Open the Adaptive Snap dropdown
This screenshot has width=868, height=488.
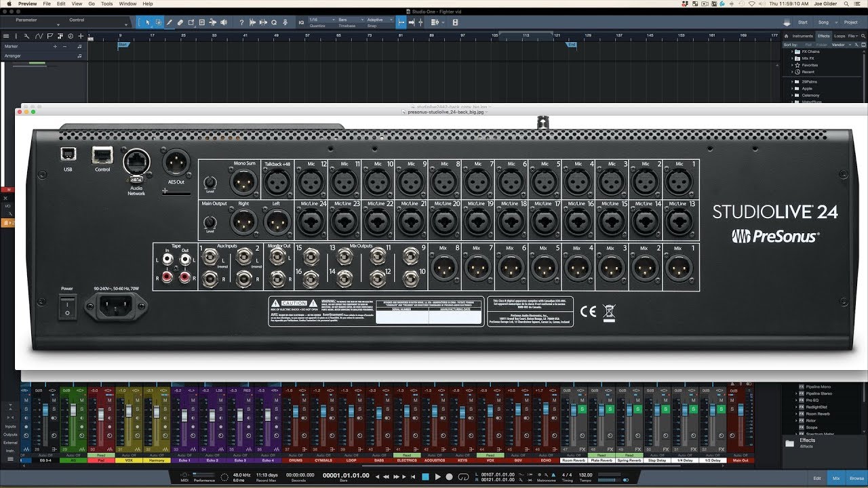point(380,20)
